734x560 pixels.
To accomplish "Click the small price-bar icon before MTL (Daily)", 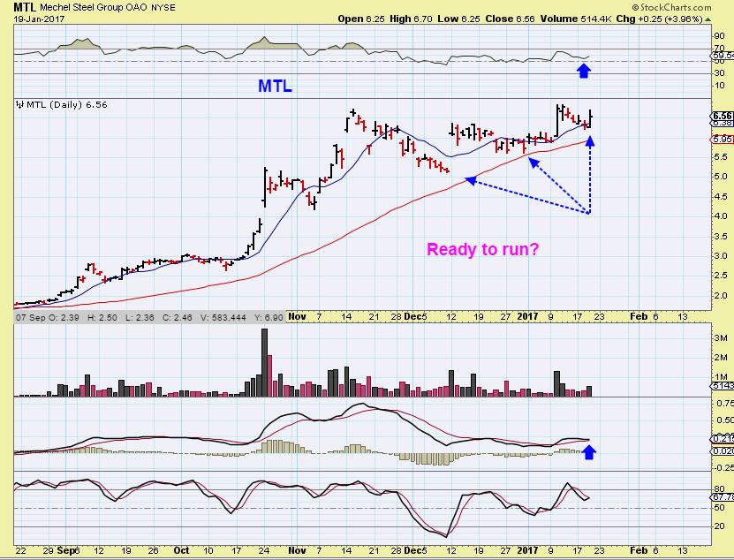I will [x=19, y=104].
